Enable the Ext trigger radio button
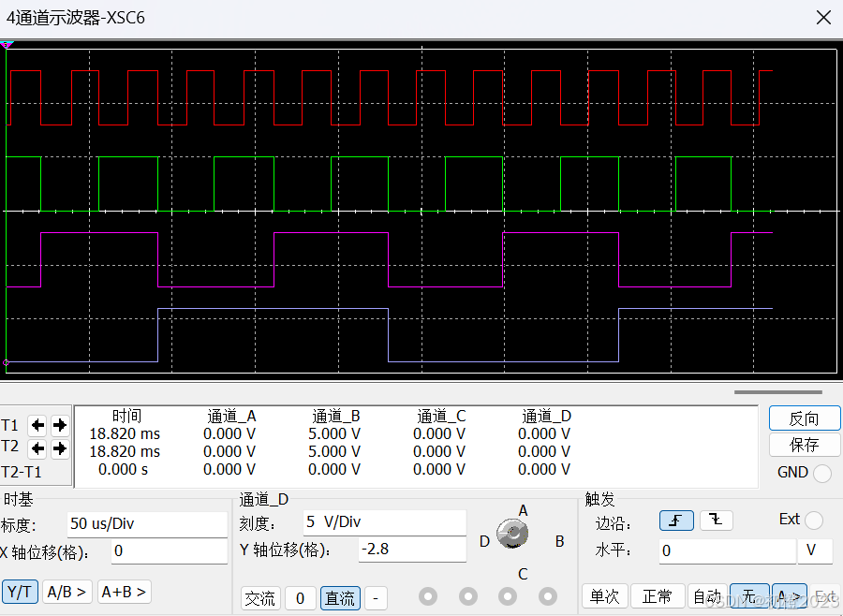 click(x=813, y=520)
